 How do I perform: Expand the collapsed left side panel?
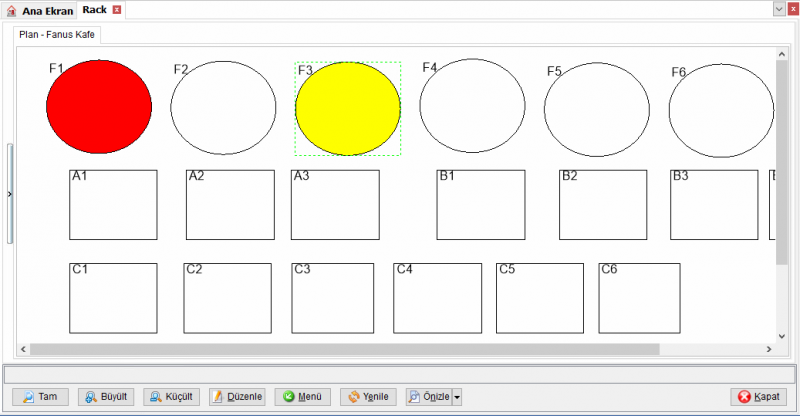tap(9, 194)
